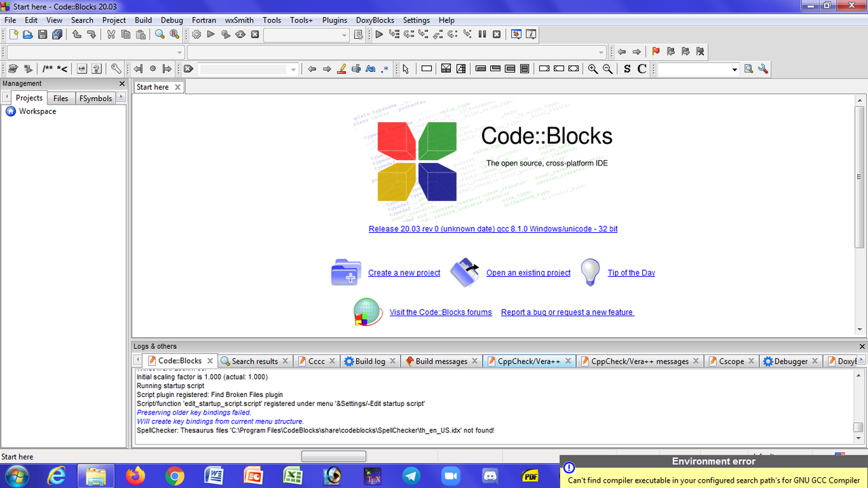The image size is (868, 488).
Task: Open the build target dropdown
Action: coord(344,35)
